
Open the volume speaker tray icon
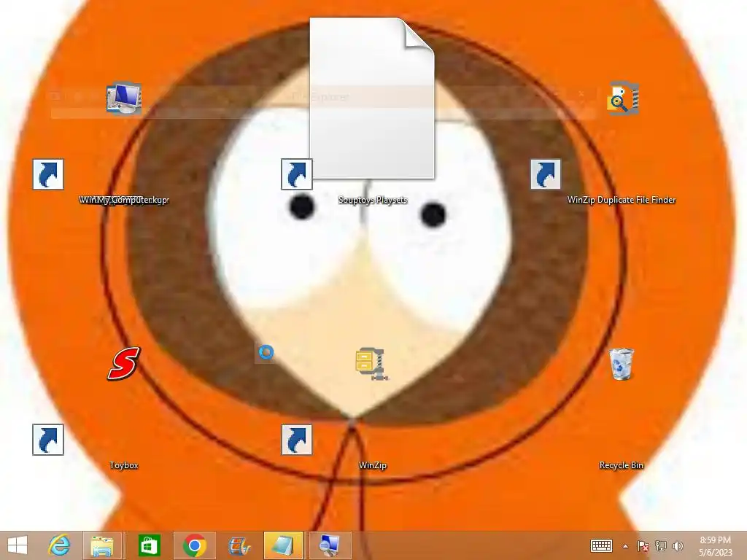[678, 545]
